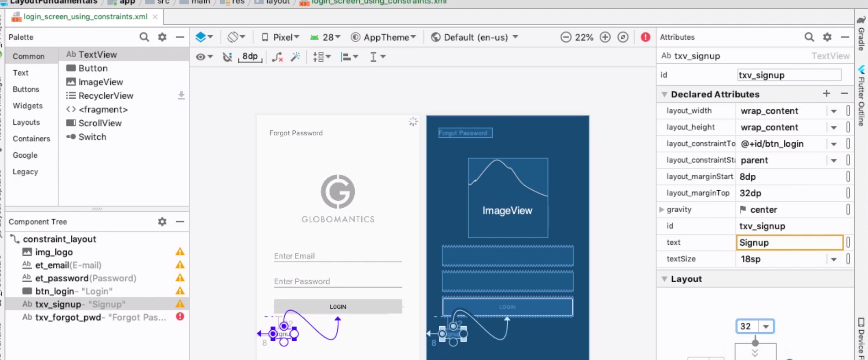Viewport: 868px width, 360px height.
Task: Expand gravity attribute row
Action: 661,210
